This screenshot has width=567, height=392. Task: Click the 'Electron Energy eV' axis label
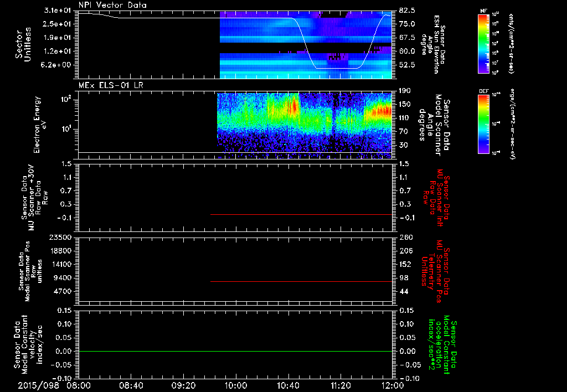tap(41, 125)
